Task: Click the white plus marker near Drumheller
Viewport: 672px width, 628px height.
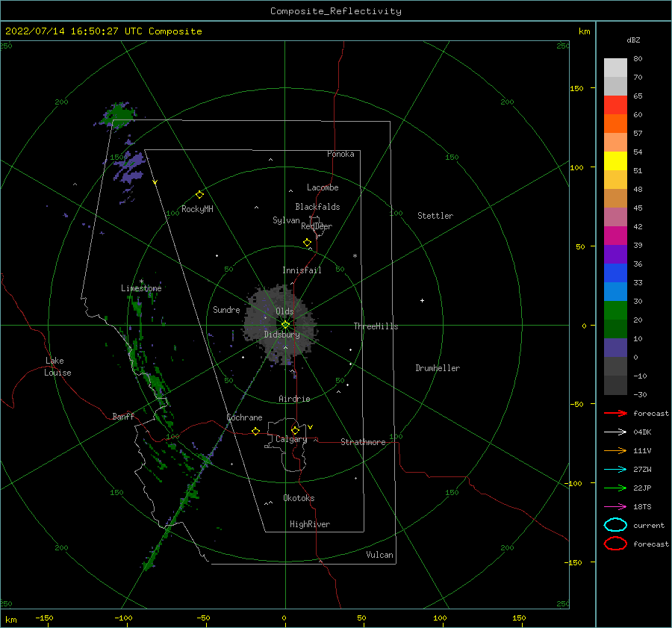Action: (x=422, y=300)
